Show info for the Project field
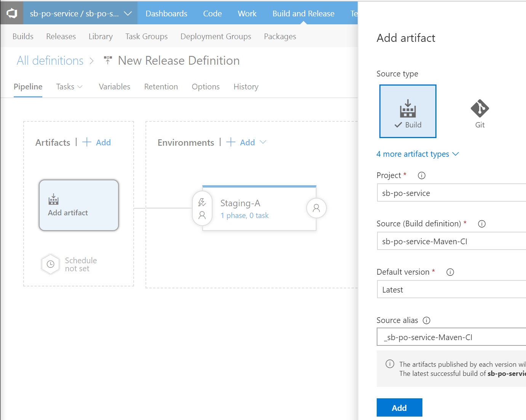 click(x=422, y=175)
